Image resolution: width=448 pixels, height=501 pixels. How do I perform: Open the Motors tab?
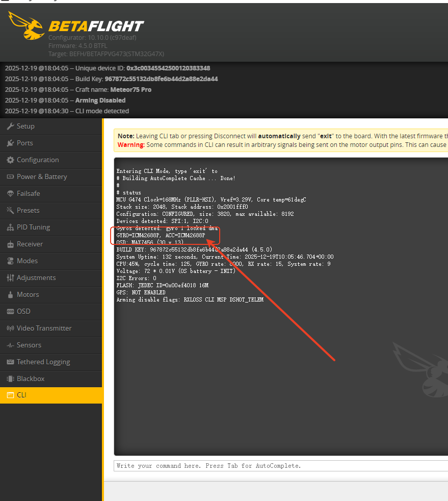pyautogui.click(x=51, y=294)
